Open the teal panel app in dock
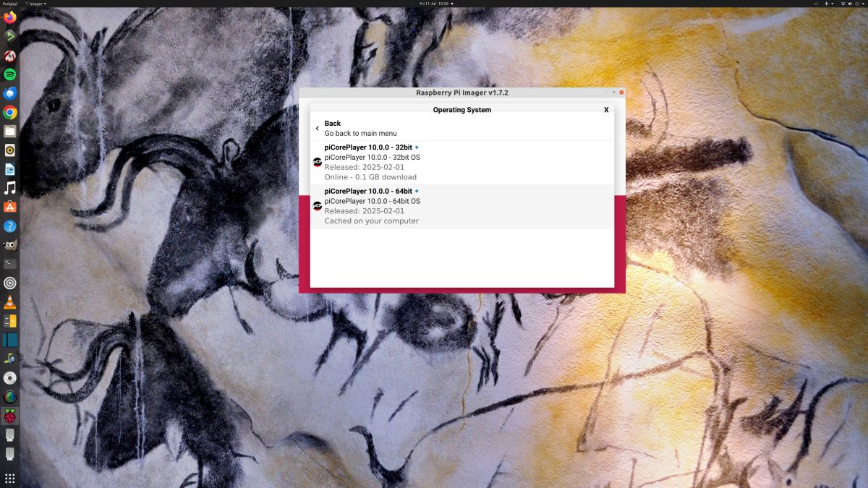The width and height of the screenshot is (868, 488). click(10, 340)
